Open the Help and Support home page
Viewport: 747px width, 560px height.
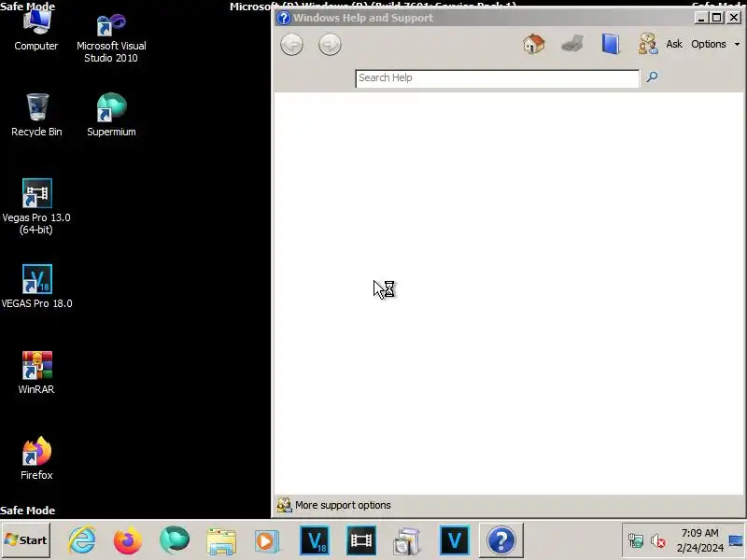(533, 44)
